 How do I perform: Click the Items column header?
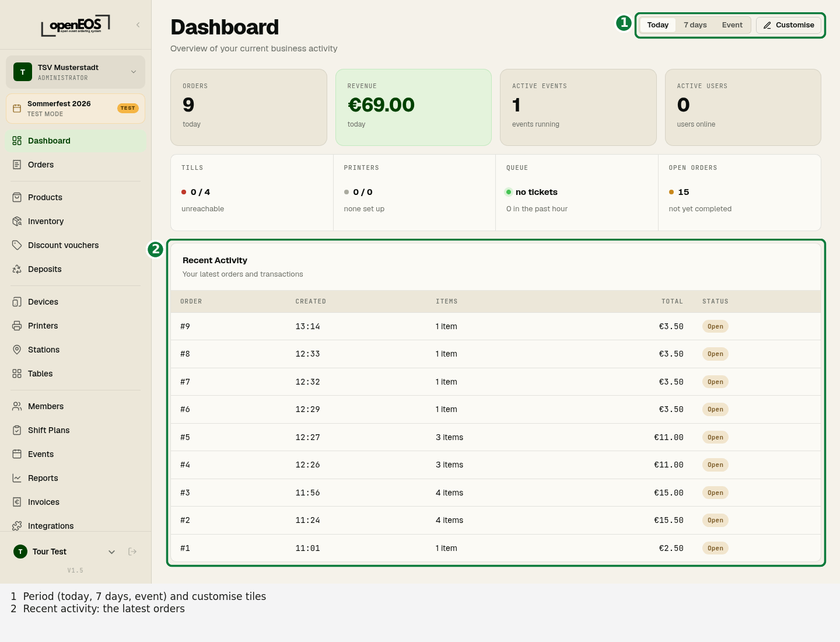click(446, 302)
